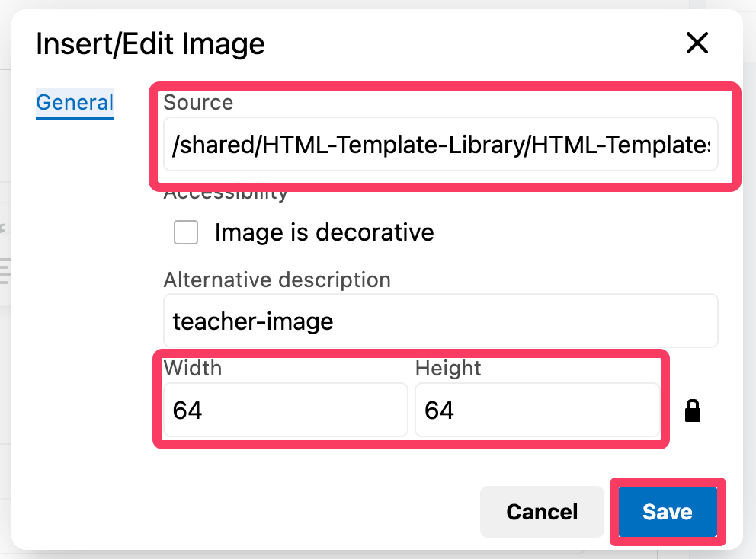
Task: Click the Height input showing 64
Action: [x=537, y=410]
